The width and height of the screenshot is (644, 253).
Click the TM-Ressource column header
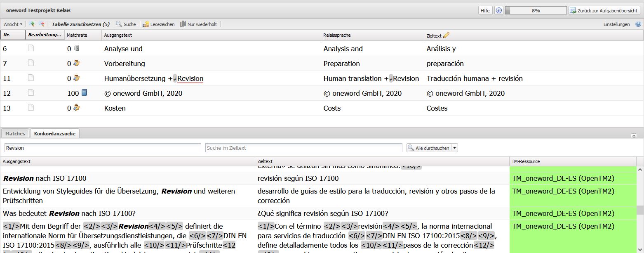pos(573,161)
